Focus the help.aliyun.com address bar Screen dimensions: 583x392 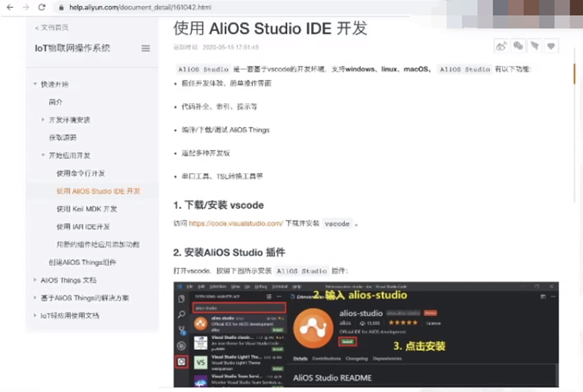pos(140,7)
